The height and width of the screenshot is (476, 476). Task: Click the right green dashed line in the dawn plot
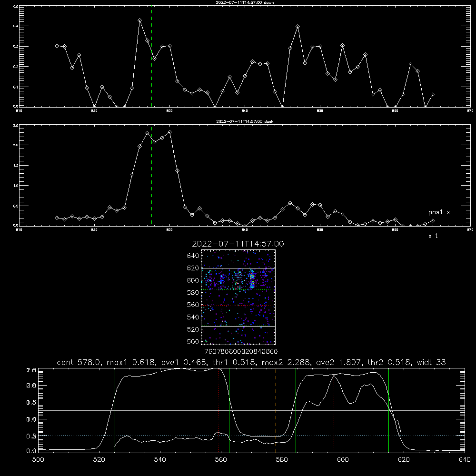[263, 56]
